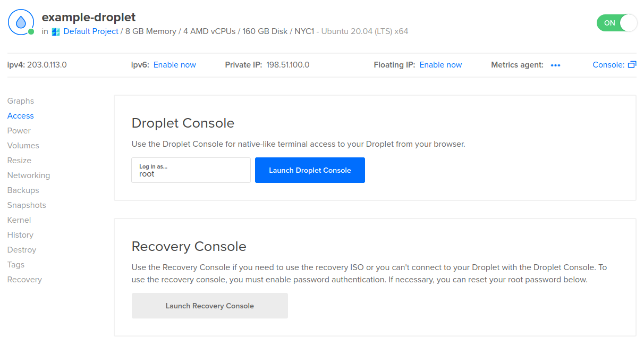Open the Power settings page

pos(19,131)
